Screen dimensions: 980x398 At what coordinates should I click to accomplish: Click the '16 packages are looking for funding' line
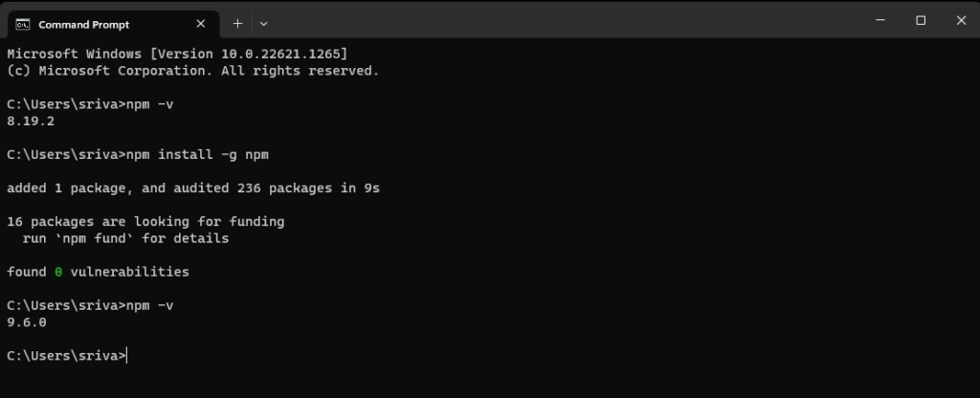click(x=145, y=221)
